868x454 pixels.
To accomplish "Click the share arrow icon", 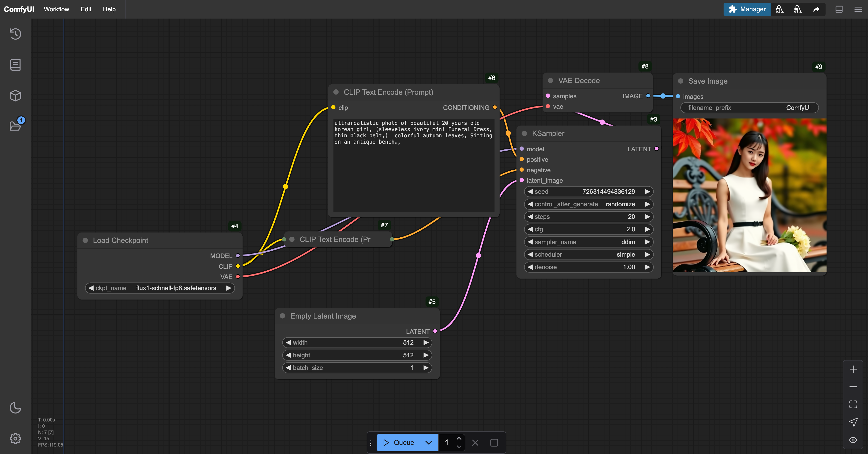I will pos(816,9).
